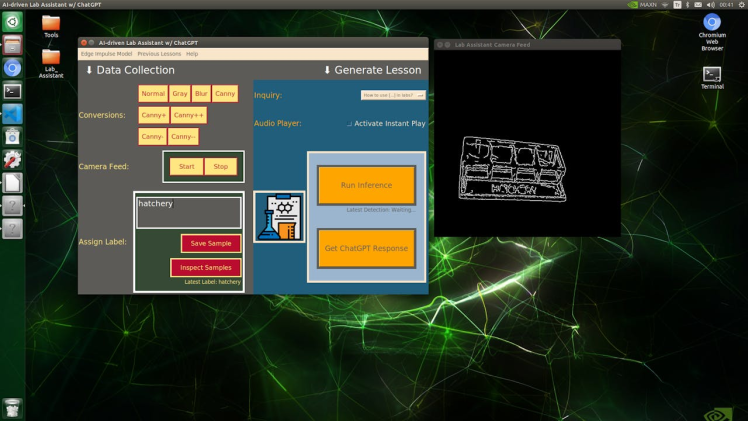748x421 pixels.
Task: Open the sound volume indicator
Action: pos(710,5)
